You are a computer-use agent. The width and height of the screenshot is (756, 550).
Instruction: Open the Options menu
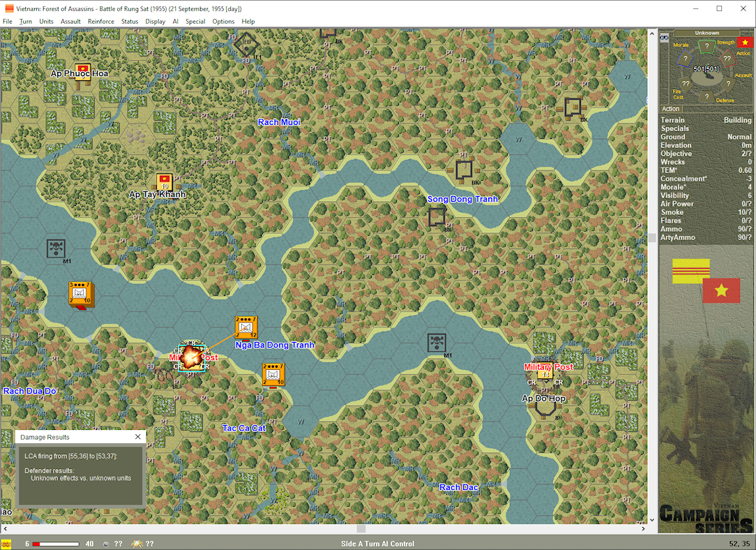coord(223,21)
